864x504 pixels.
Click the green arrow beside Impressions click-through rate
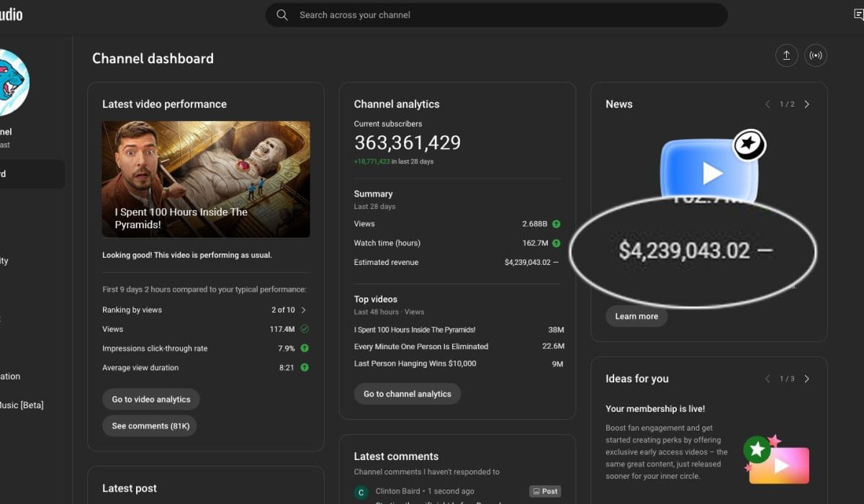click(x=305, y=348)
